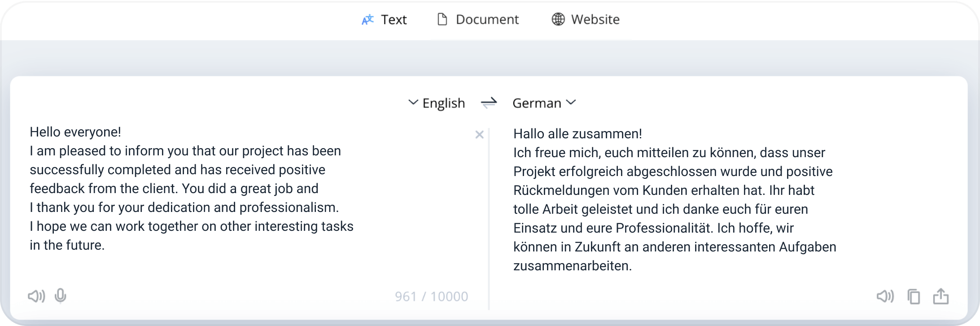Click the 'Hello everyone!' line

tap(75, 132)
